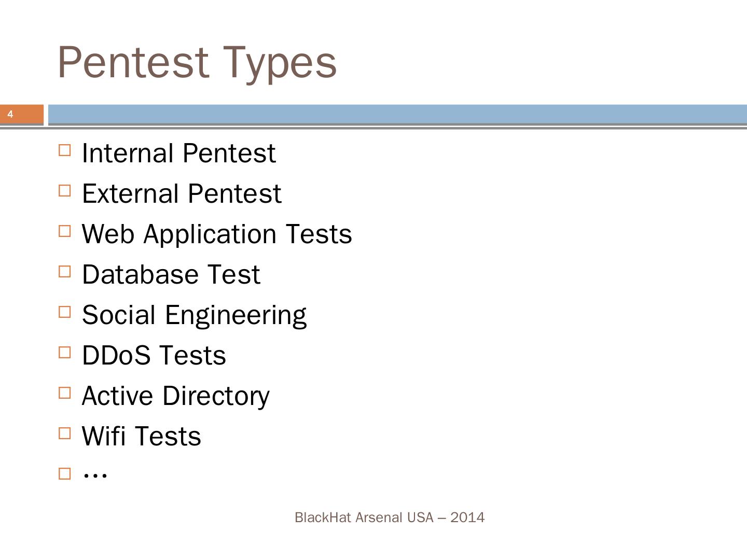Click the square bullet beside Internal Pentest
This screenshot has width=747, height=560.
64,150
